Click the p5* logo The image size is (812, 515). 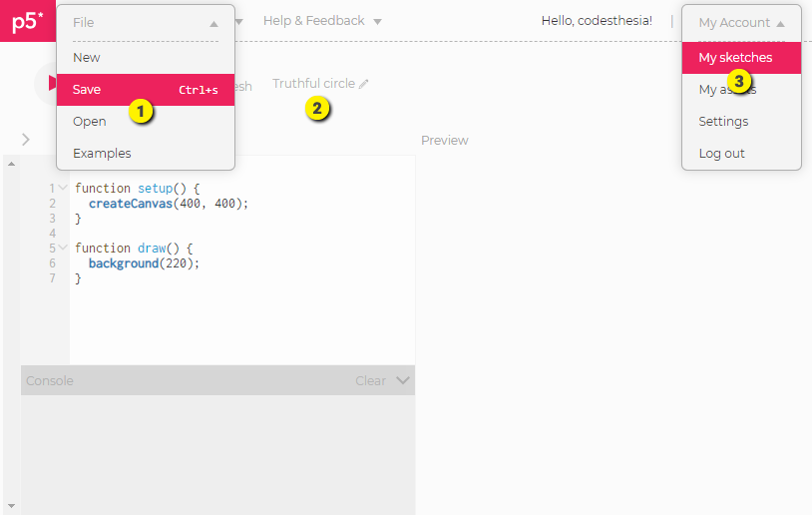26,22
